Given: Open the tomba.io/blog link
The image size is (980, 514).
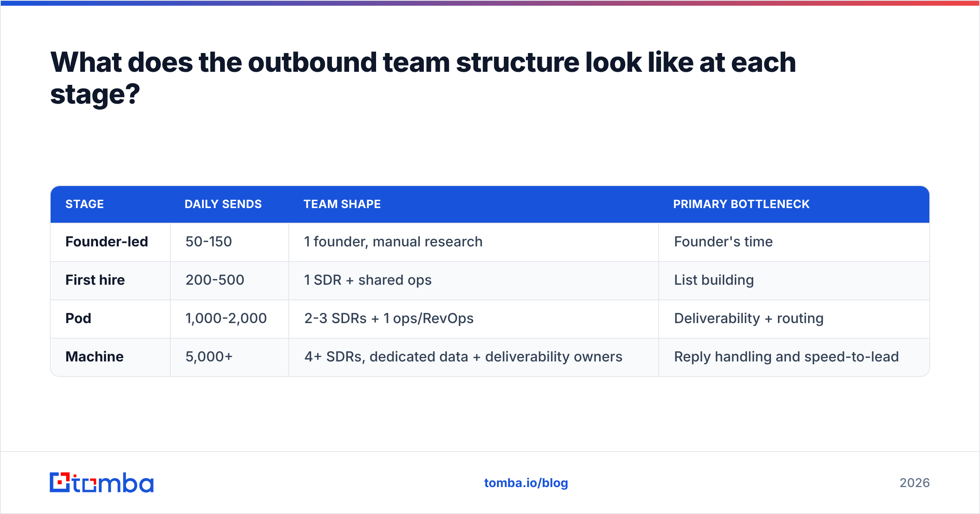Looking at the screenshot, I should tap(526, 483).
